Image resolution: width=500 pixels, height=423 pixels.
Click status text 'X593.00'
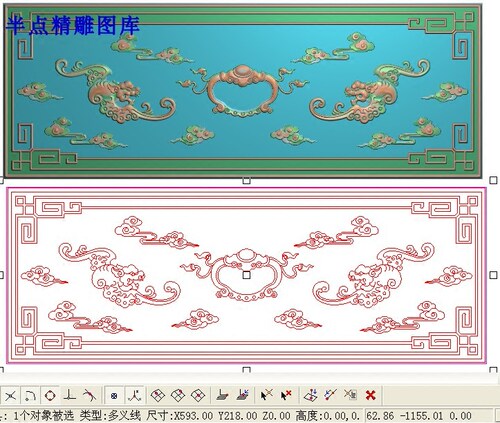click(x=193, y=416)
